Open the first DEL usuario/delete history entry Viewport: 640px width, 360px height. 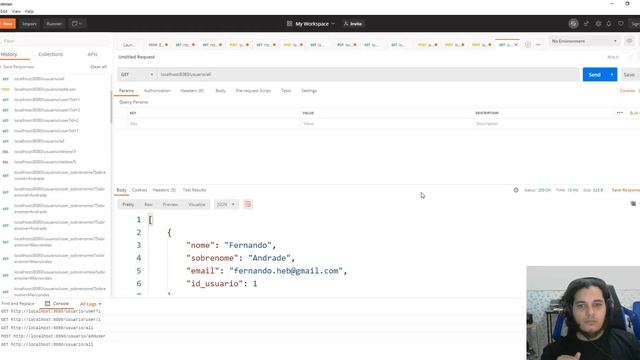45,151
